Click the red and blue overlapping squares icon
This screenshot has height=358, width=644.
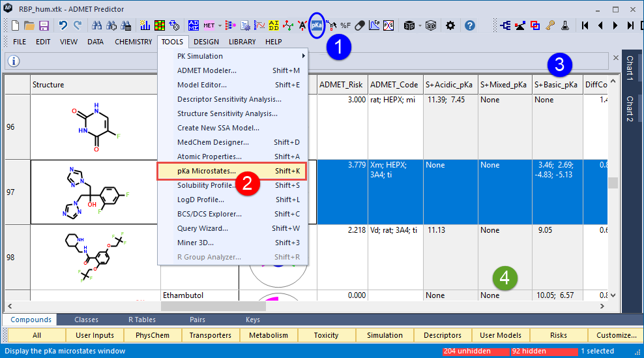535,25
